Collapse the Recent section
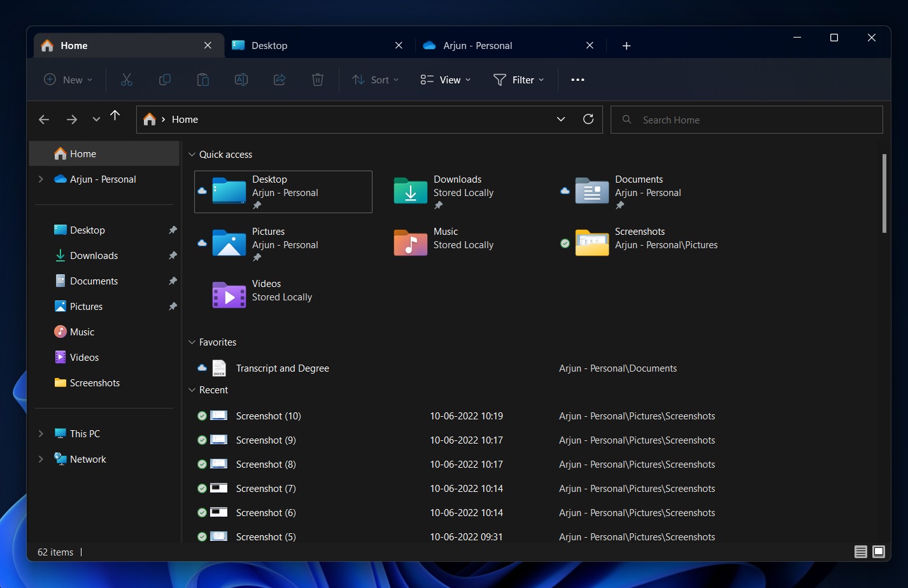Viewport: 908px width, 588px height. pyautogui.click(x=192, y=389)
